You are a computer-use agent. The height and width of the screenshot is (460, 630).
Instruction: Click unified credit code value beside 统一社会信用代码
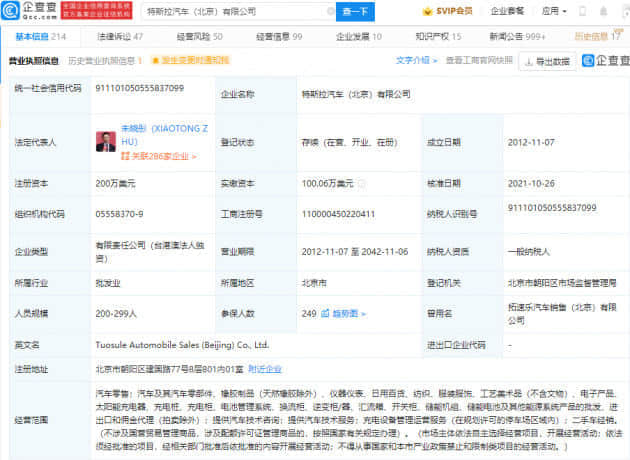point(140,88)
